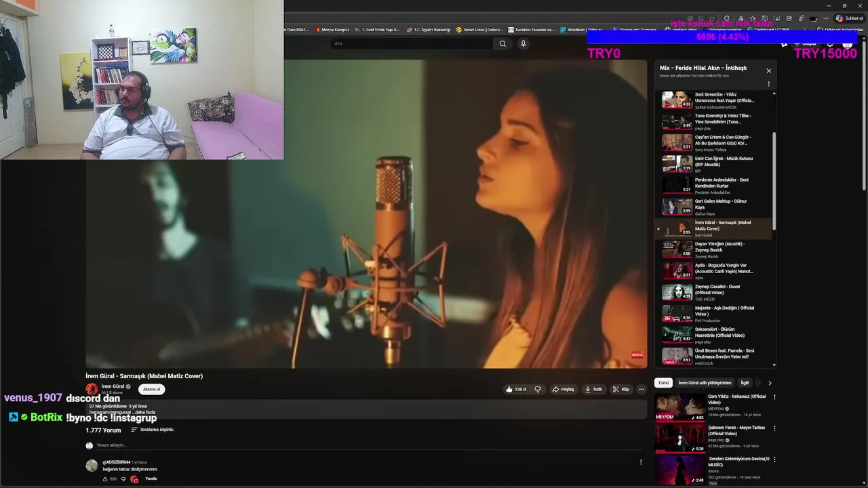This screenshot has width=868, height=488.
Task: Dislike the comment by @ADSIZBIRI844
Action: (x=123, y=479)
